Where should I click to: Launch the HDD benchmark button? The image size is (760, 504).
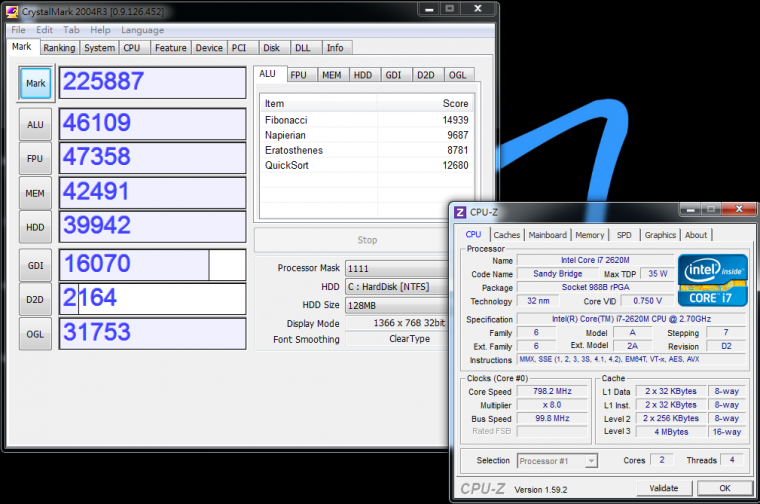tap(35, 227)
